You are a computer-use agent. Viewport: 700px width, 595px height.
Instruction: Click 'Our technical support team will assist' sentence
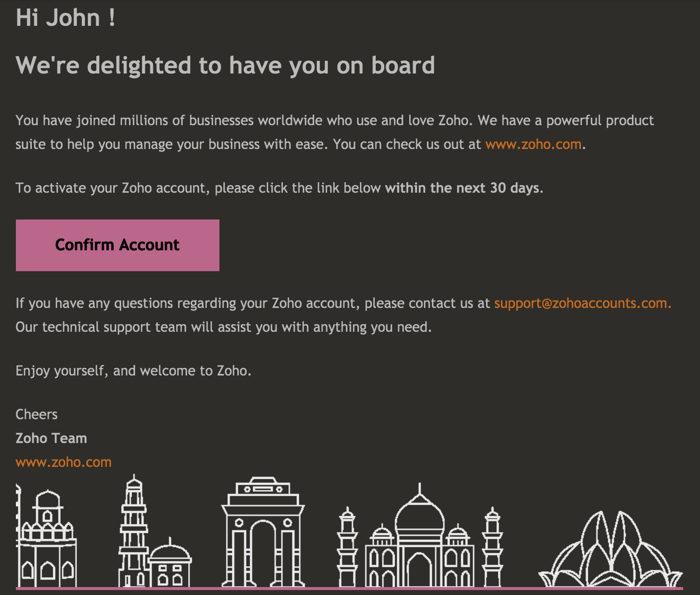pos(224,327)
